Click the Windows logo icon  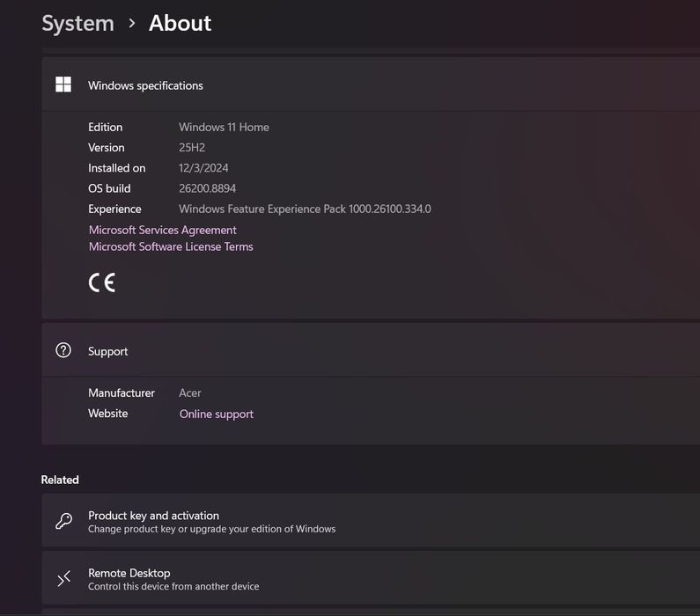(63, 84)
